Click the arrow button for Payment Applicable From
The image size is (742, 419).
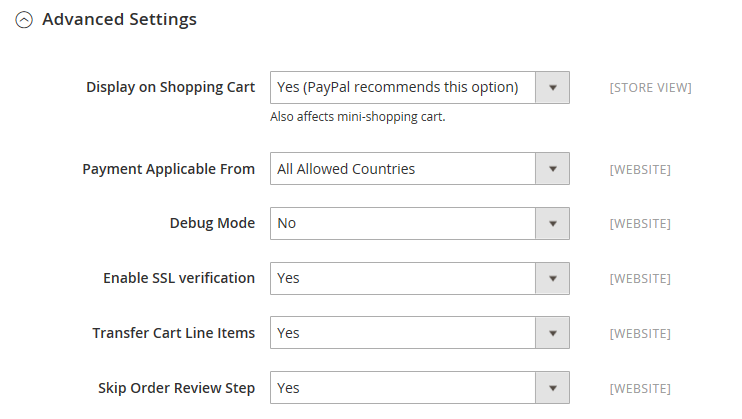(552, 169)
